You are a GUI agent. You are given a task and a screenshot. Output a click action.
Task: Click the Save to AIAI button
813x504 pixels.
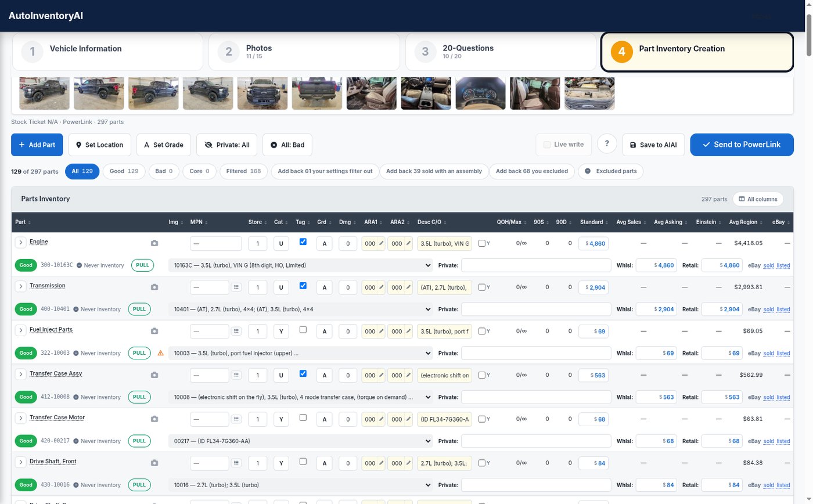(654, 145)
